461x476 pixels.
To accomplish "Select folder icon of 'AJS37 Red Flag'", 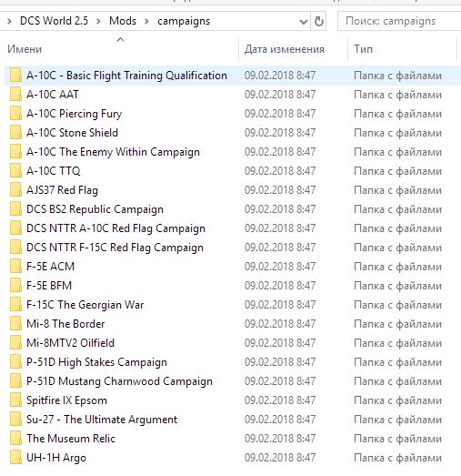I will [x=15, y=190].
